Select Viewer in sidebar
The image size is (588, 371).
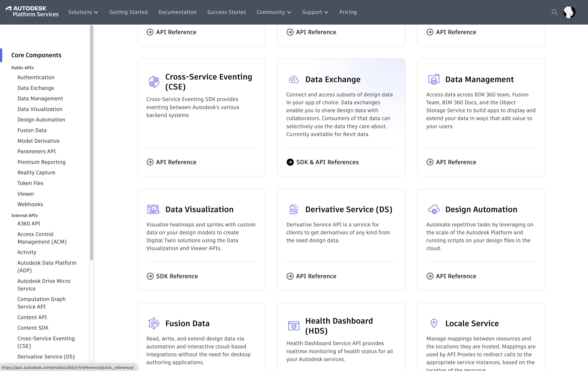click(26, 194)
